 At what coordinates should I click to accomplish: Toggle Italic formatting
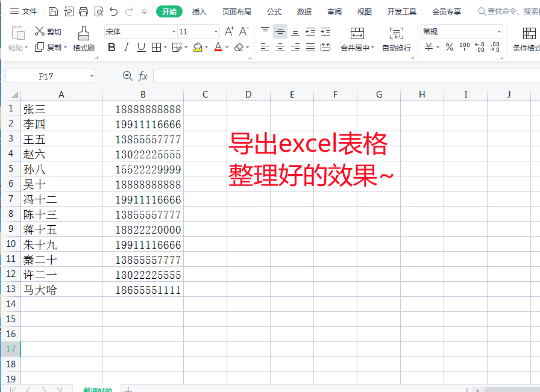127,47
